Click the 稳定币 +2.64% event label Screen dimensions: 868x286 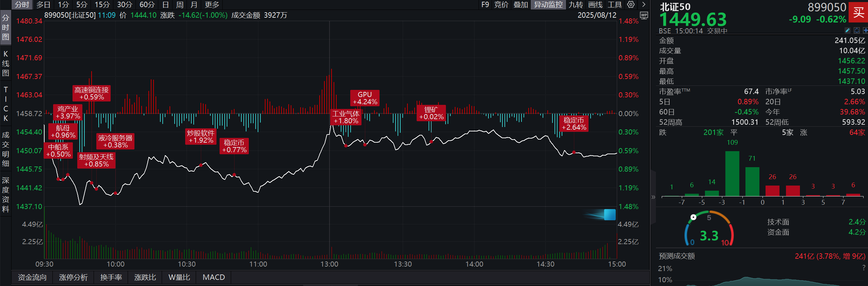click(x=574, y=124)
